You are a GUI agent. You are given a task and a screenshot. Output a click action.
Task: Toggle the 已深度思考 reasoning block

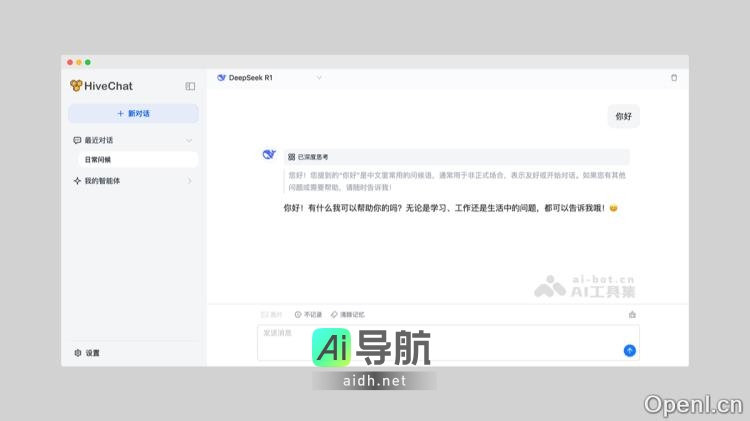click(456, 157)
